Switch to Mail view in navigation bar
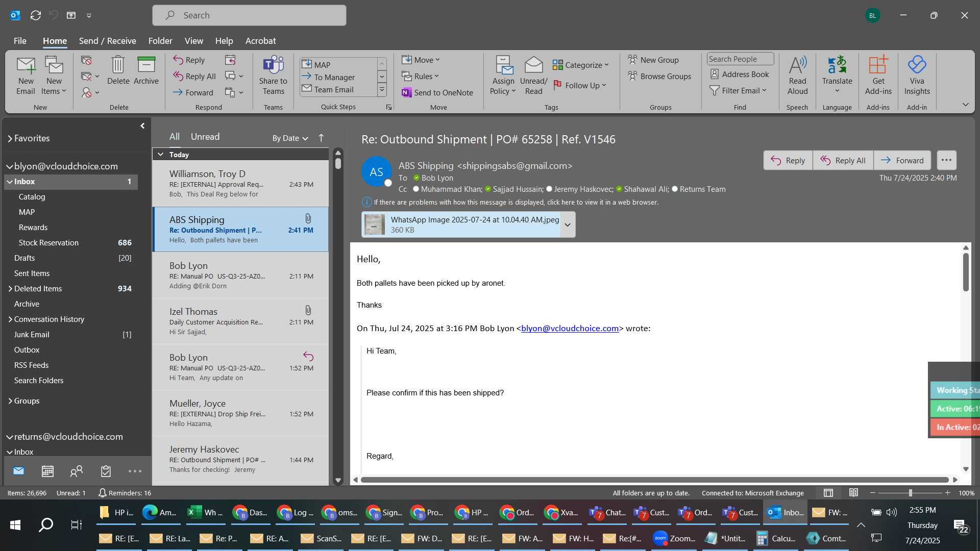This screenshot has height=551, width=980. 19,471
